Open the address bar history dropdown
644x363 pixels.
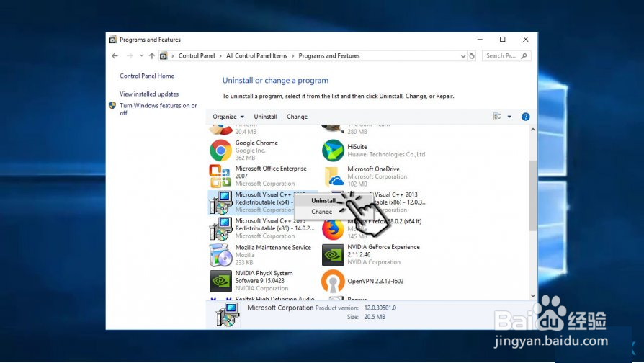(x=463, y=56)
